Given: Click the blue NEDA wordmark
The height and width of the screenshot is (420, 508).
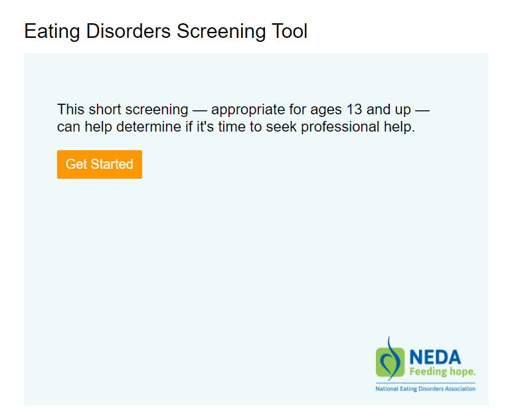Looking at the screenshot, I should pos(436,358).
